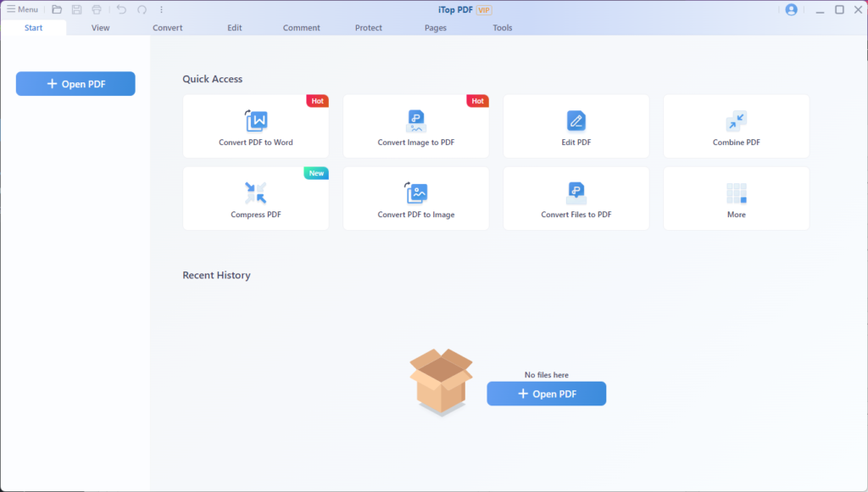
Task: Open the Edit PDF tool
Action: tap(576, 126)
